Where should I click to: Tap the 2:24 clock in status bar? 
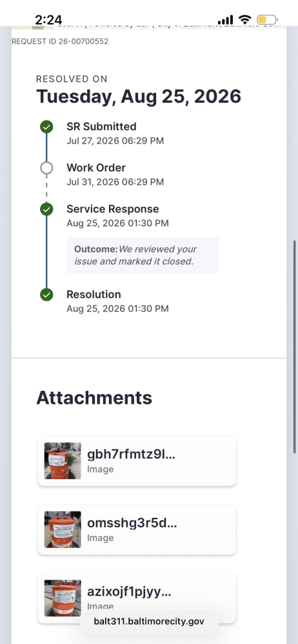click(x=48, y=20)
